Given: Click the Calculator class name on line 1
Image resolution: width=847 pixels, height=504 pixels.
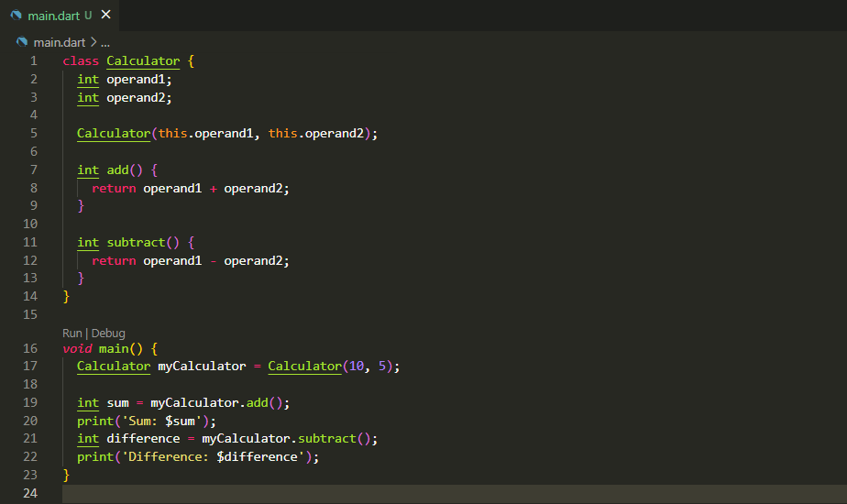Looking at the screenshot, I should pyautogui.click(x=143, y=61).
